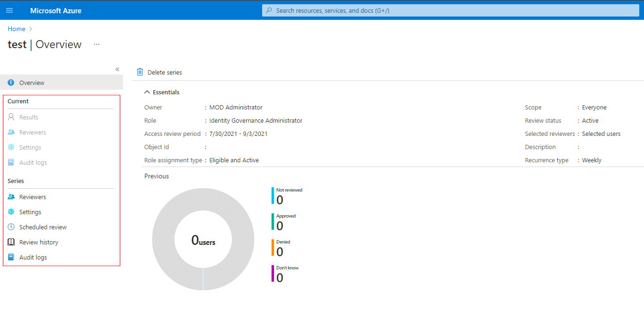Click the blue Not reviewed legend swatch

point(272,195)
